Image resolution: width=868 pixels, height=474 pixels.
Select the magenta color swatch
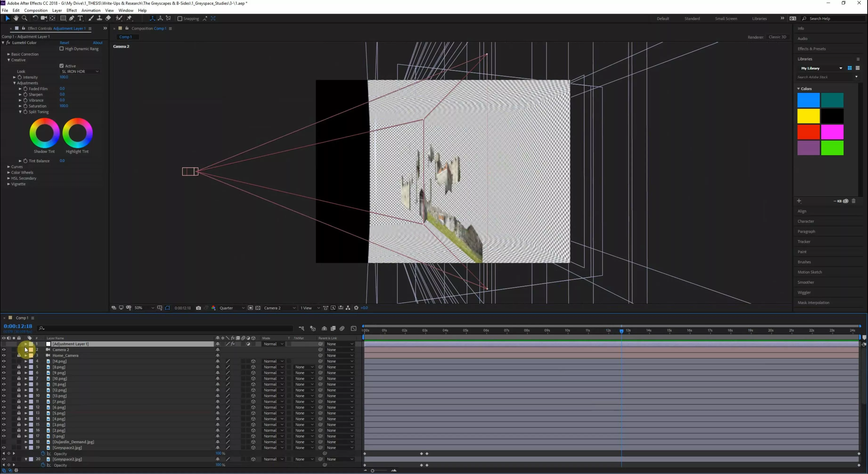pos(832,132)
